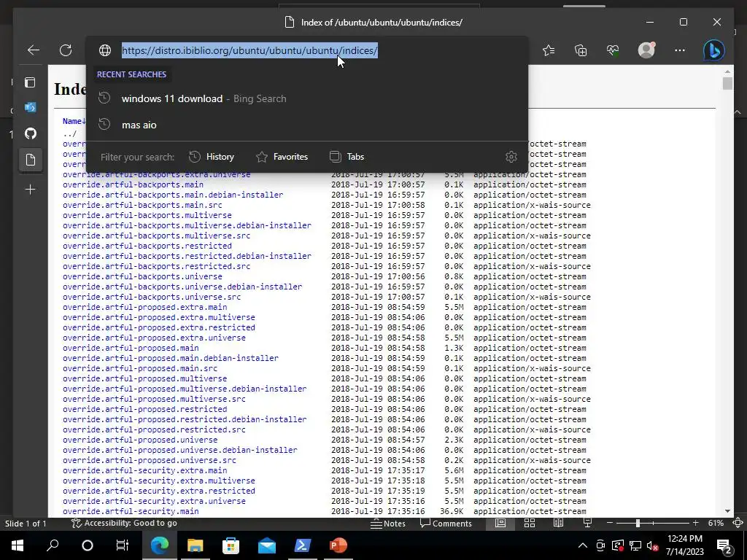Open PowerPoint Comments pane

pyautogui.click(x=446, y=524)
